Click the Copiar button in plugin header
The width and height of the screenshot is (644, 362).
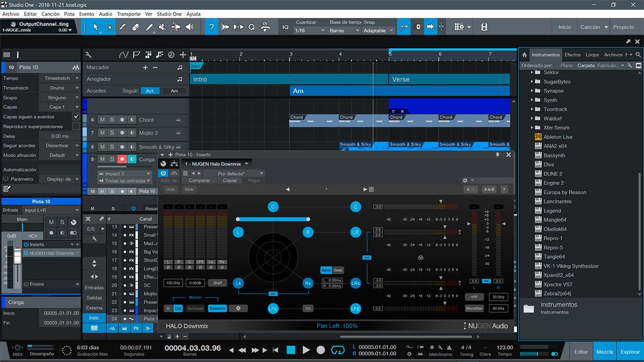[x=230, y=181]
